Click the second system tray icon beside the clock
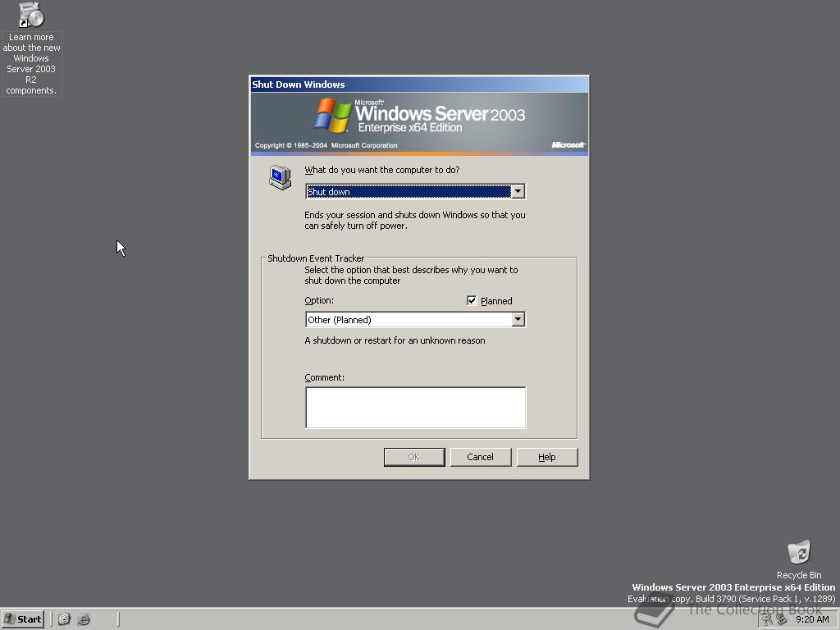 782,620
